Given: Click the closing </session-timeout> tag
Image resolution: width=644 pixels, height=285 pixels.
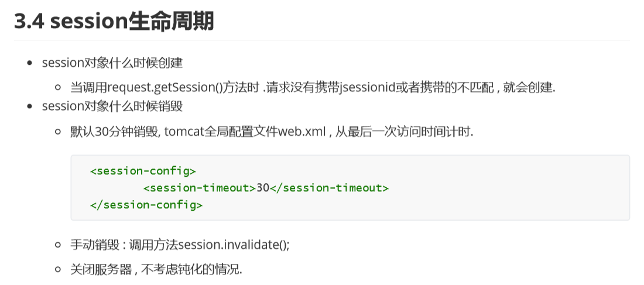Looking at the screenshot, I should click(x=329, y=188).
